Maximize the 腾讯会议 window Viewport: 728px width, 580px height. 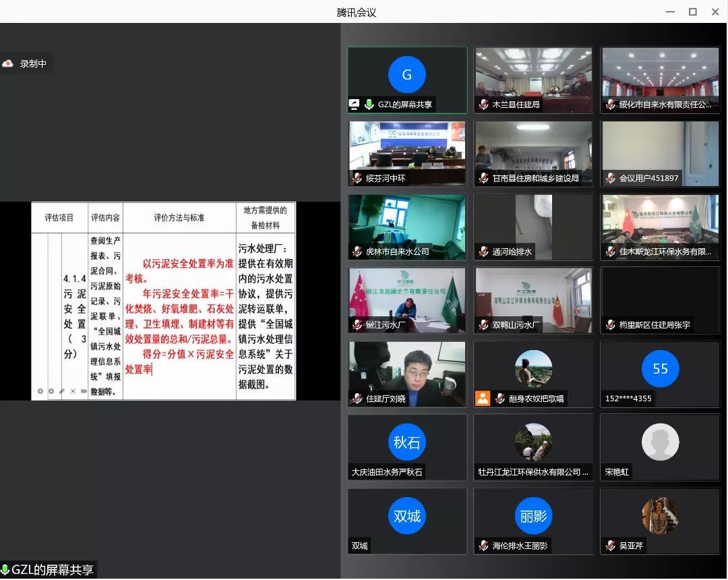[x=692, y=11]
